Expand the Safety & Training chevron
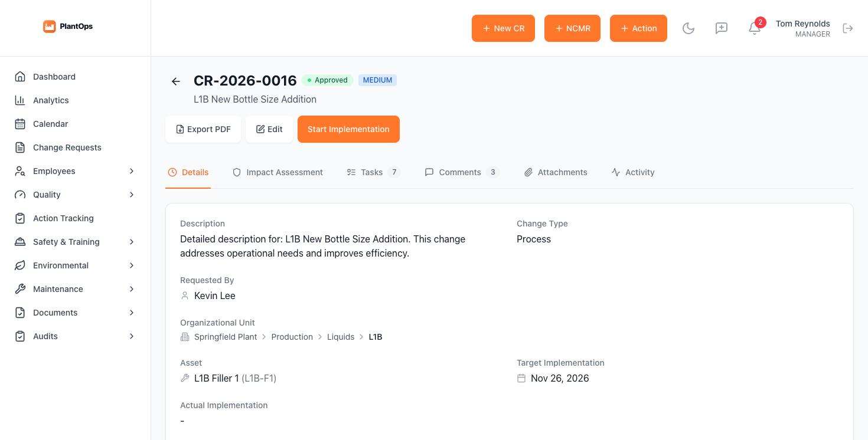The width and height of the screenshot is (868, 440). click(x=132, y=242)
